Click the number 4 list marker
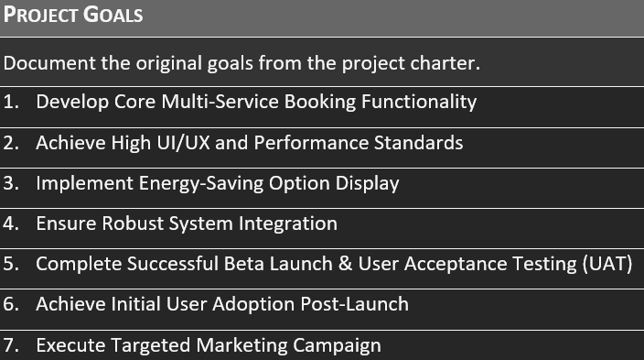644x360 pixels. [11, 224]
